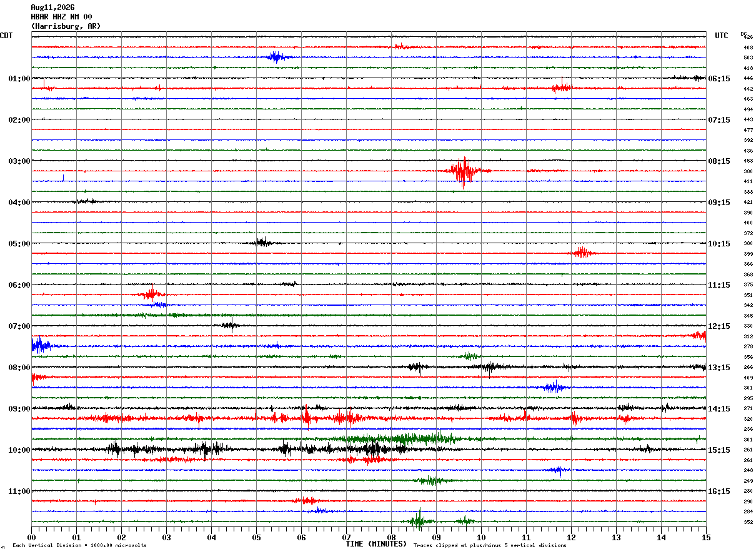Click the traces clipped footnote text
The image size is (756, 554).
[x=490, y=546]
